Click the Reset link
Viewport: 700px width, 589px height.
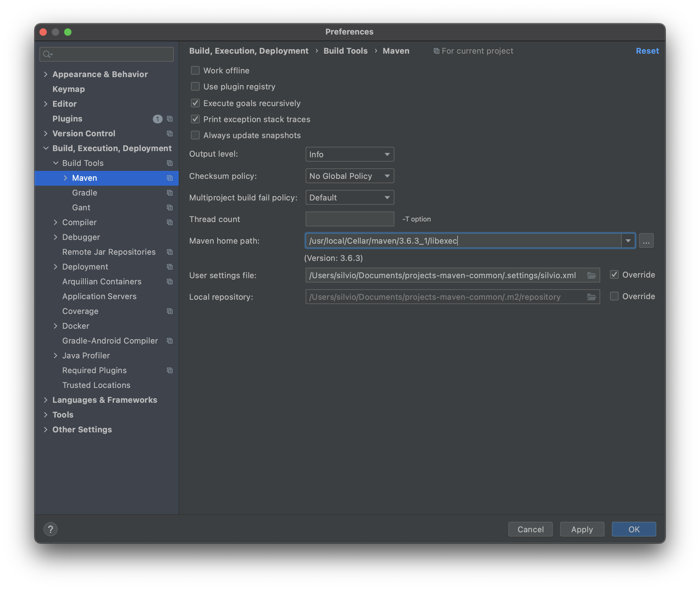[x=647, y=51]
